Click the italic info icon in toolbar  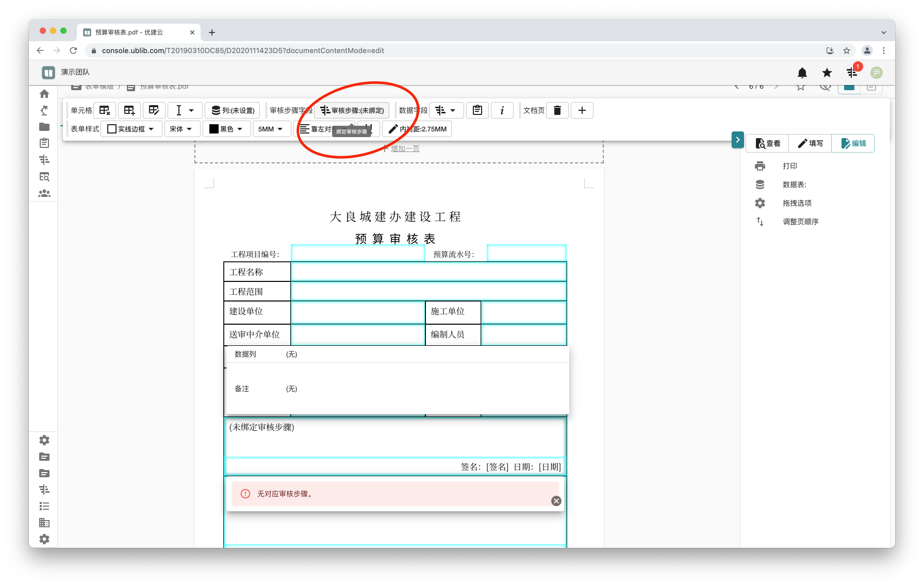502,110
